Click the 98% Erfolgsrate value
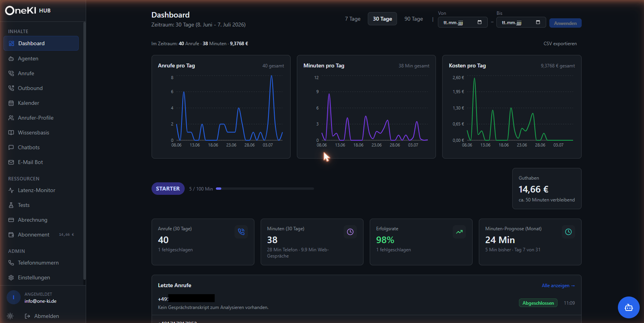644x323 pixels. click(385, 240)
